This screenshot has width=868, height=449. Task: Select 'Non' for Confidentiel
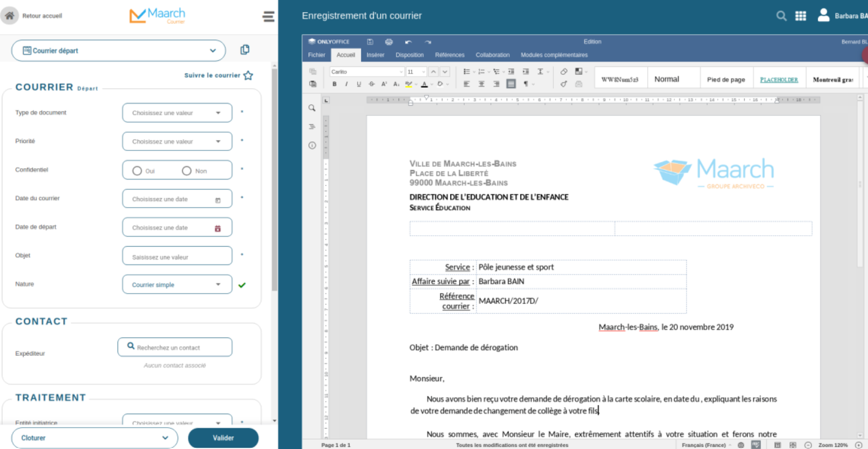(187, 171)
